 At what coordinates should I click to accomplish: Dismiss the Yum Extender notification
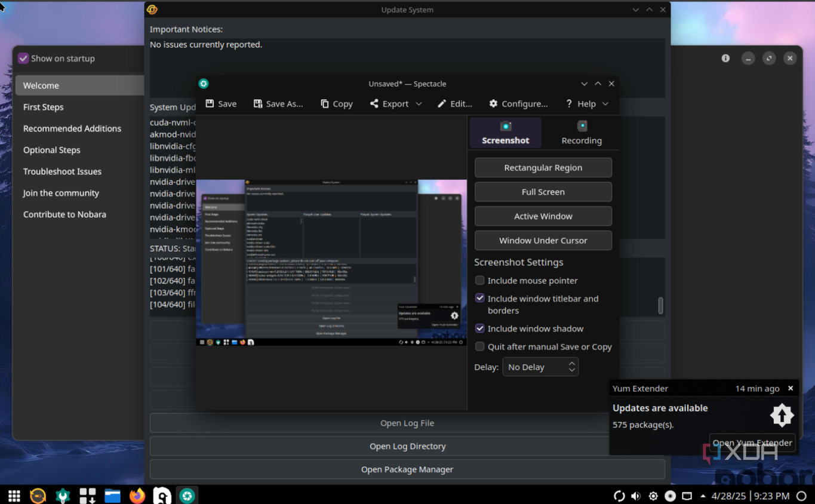tap(791, 388)
